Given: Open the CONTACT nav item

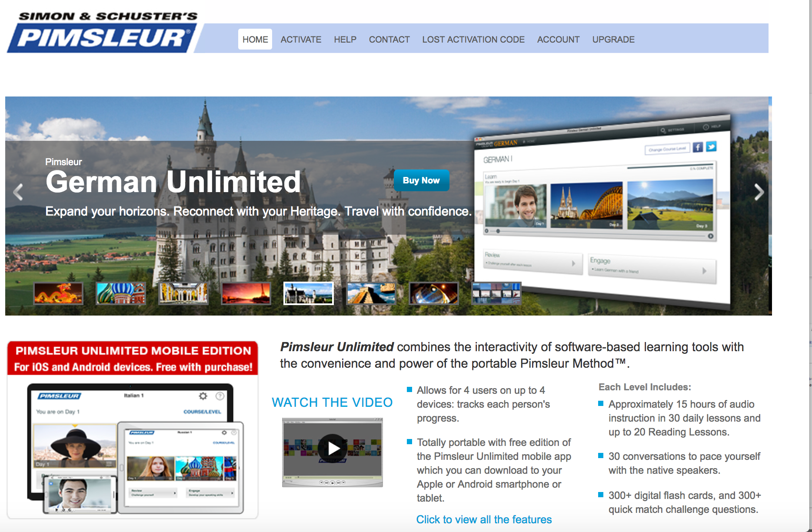Looking at the screenshot, I should (389, 40).
